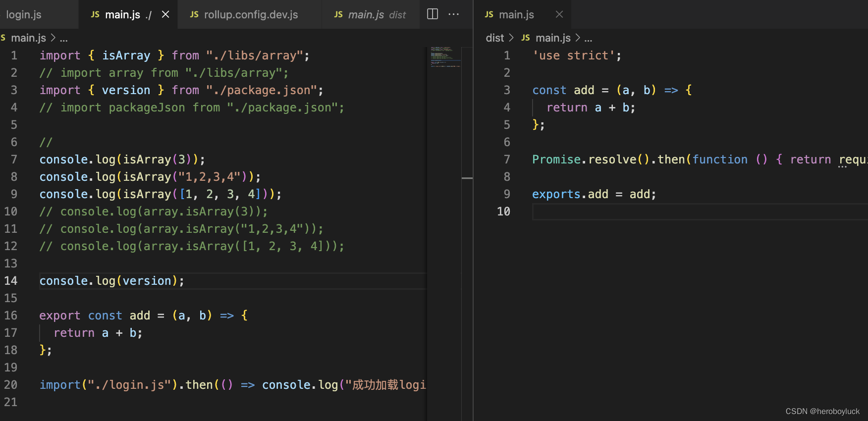
Task: Place cursor on console.log(version); line
Action: [112, 281]
